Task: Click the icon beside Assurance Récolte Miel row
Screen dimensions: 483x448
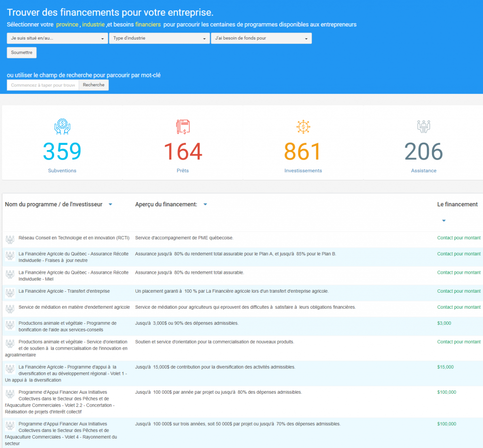Action: 10,274
